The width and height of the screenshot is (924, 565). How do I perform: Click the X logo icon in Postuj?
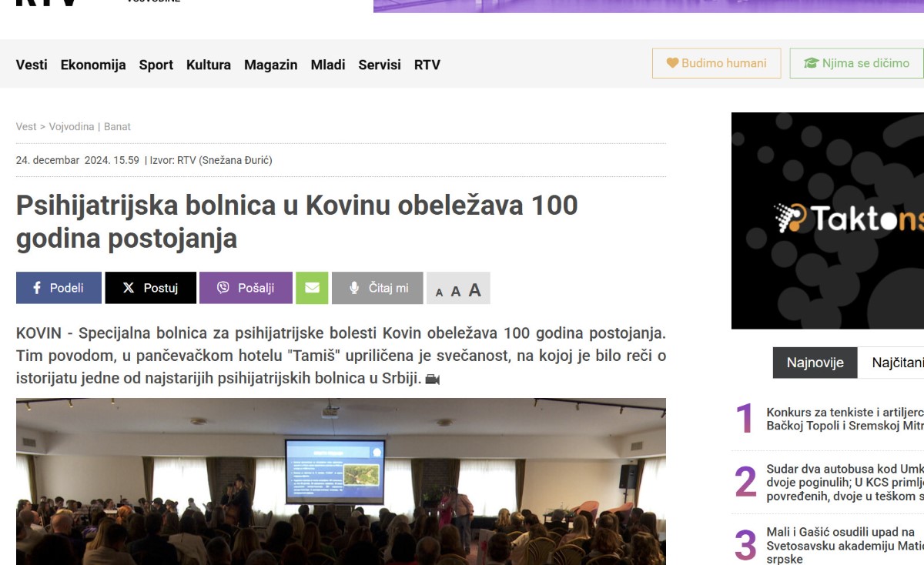(129, 288)
